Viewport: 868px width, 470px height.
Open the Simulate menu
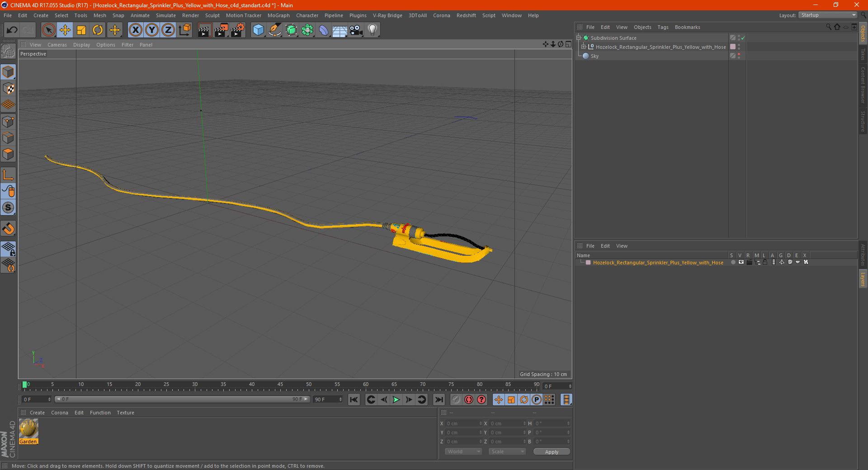coord(166,15)
